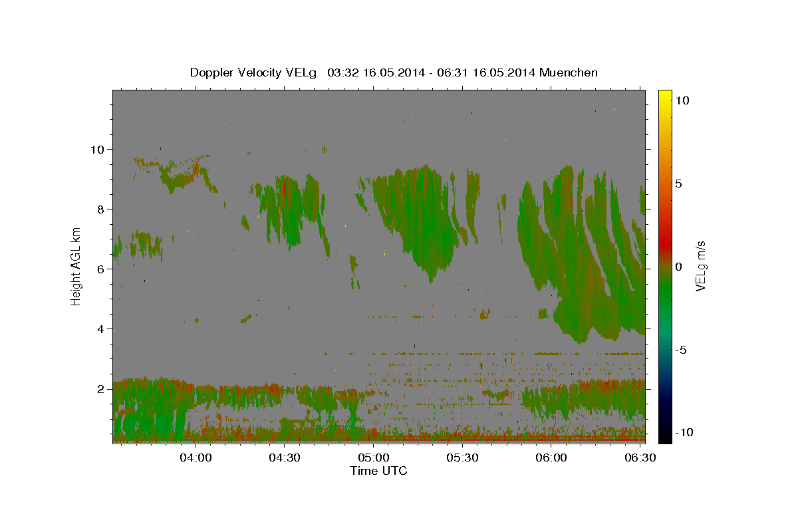
Task: Click the '06:30' time axis label
Action: coord(640,458)
